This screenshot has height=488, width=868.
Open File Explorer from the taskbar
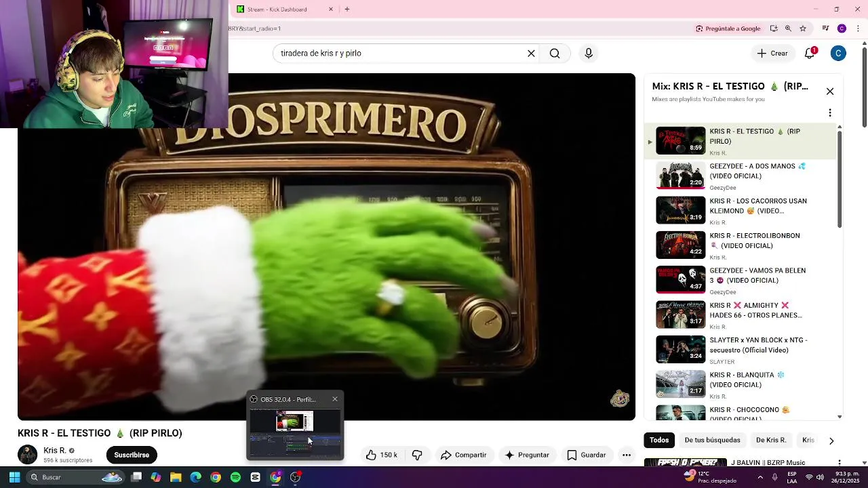tap(176, 477)
